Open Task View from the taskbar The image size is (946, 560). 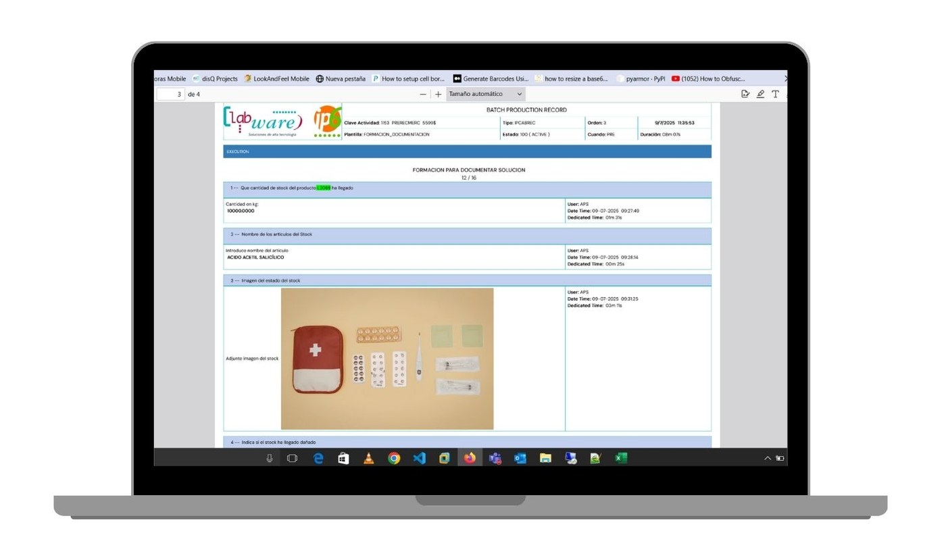292,458
